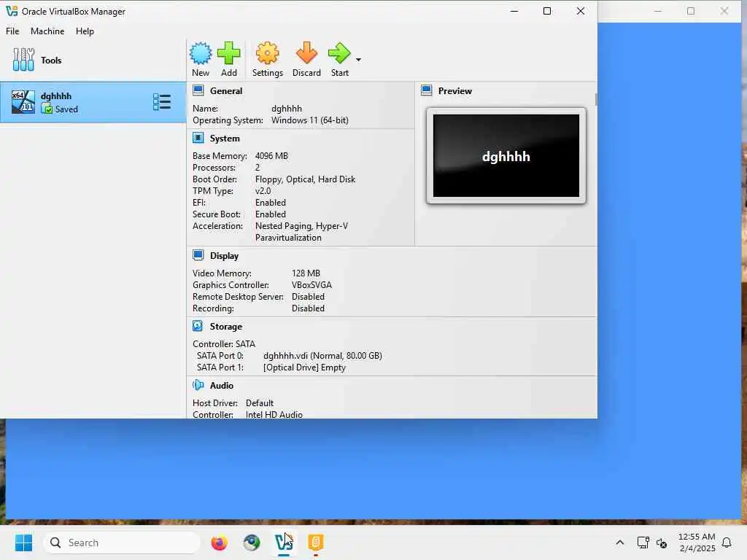Open the notifications bell icon

[727, 542]
